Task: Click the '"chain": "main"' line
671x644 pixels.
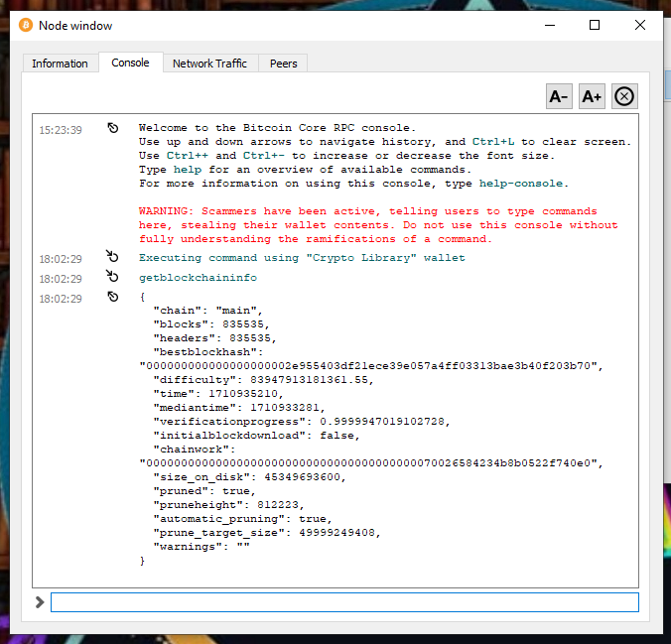Action: coord(208,311)
